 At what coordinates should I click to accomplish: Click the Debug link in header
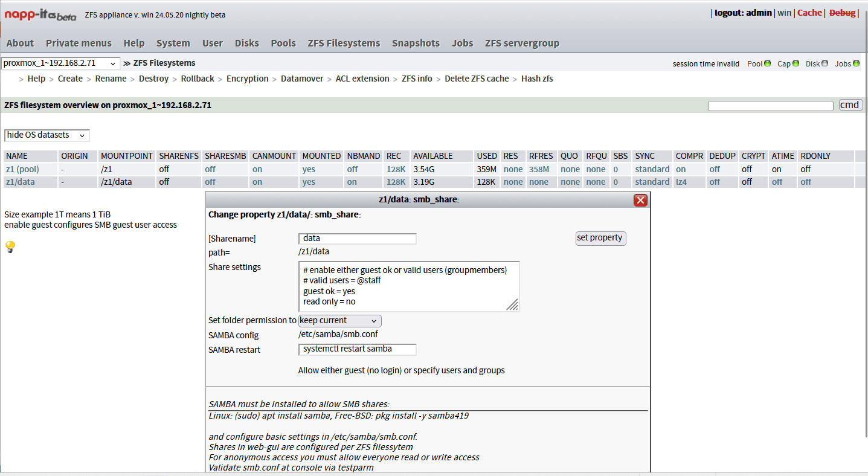(x=842, y=13)
